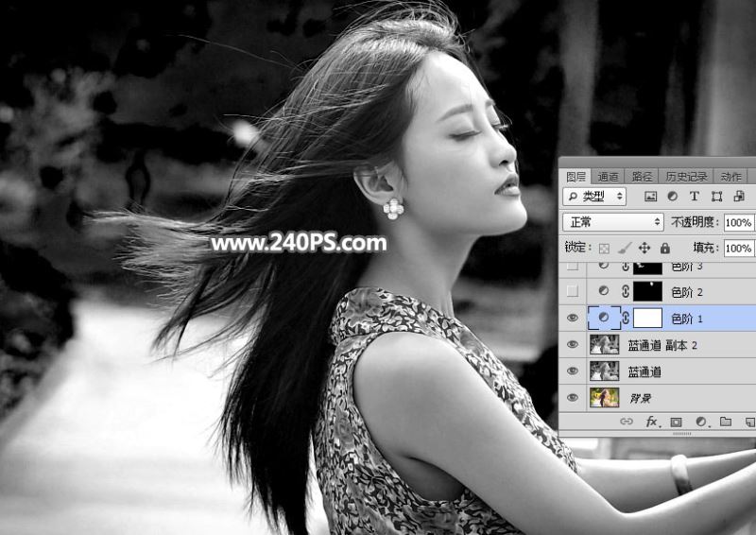Switch to the 历史记录 tab

(x=686, y=177)
